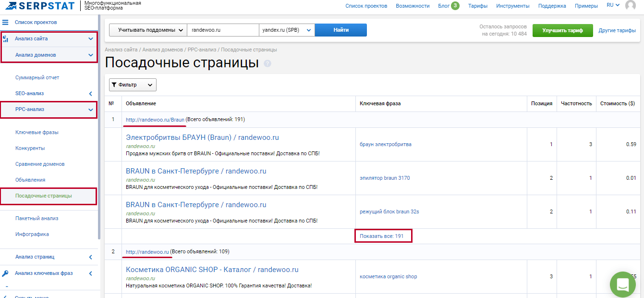
Task: Switch the RU language selector
Action: [613, 5]
